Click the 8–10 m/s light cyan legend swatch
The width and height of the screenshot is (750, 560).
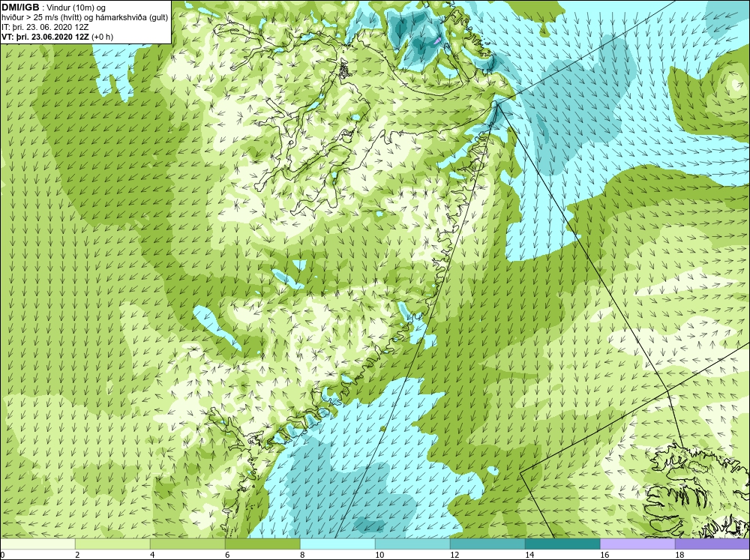pos(337,544)
